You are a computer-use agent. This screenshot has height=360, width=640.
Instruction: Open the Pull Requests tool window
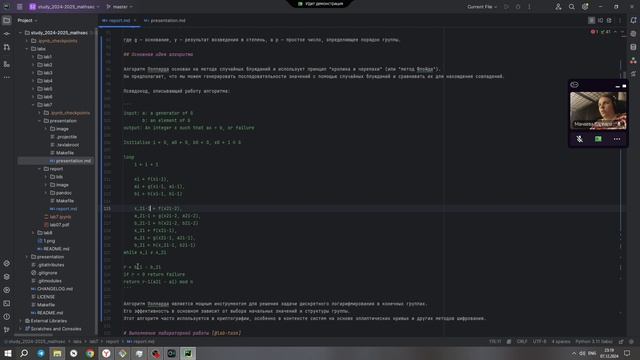[7, 47]
